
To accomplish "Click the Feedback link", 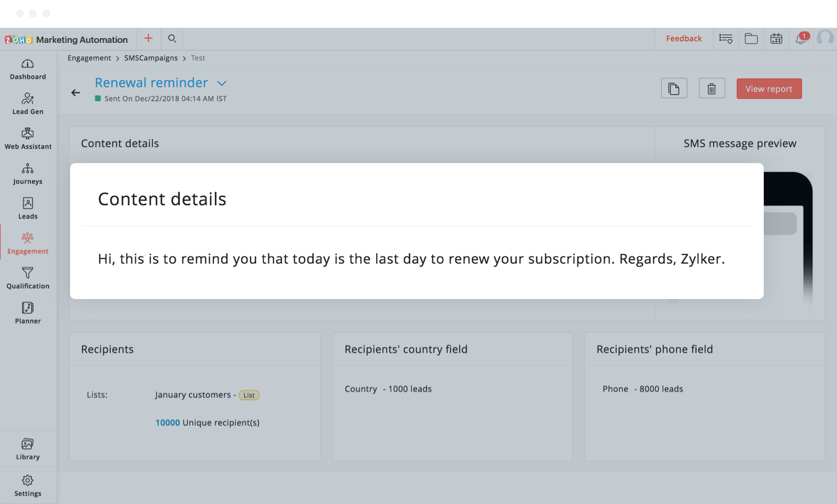I will point(684,39).
